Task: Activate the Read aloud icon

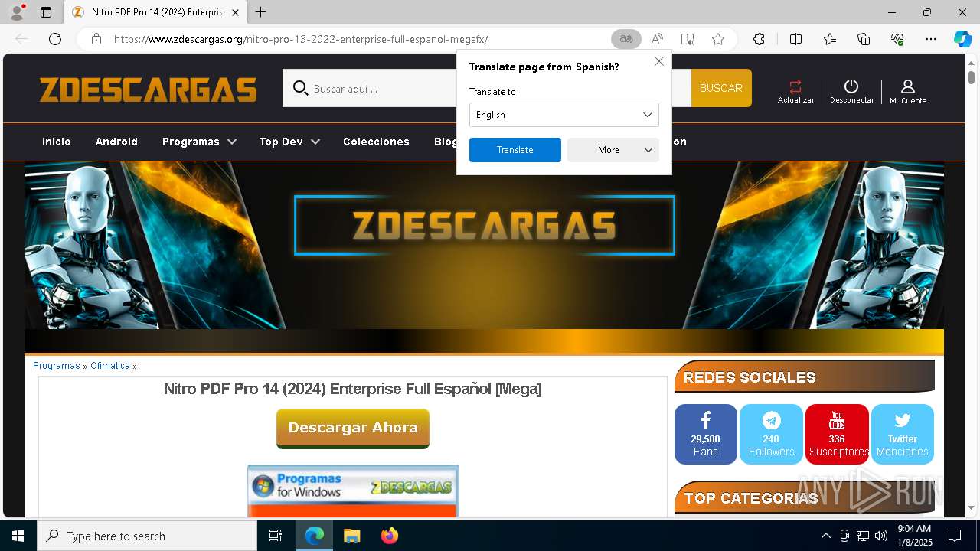Action: 657,39
